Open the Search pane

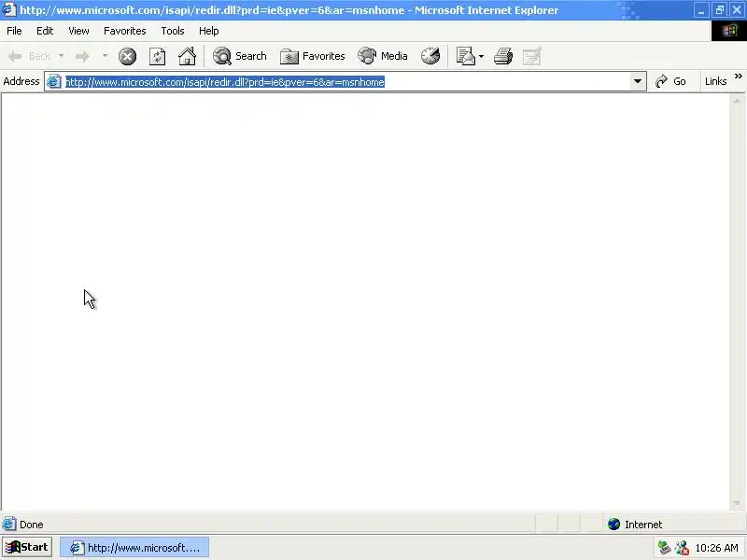(x=240, y=56)
